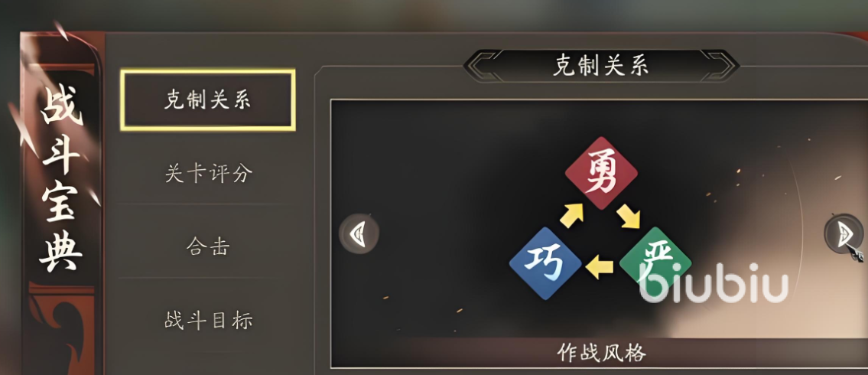Go to the next slide with right arrow
The height and width of the screenshot is (375, 868).
tap(844, 234)
